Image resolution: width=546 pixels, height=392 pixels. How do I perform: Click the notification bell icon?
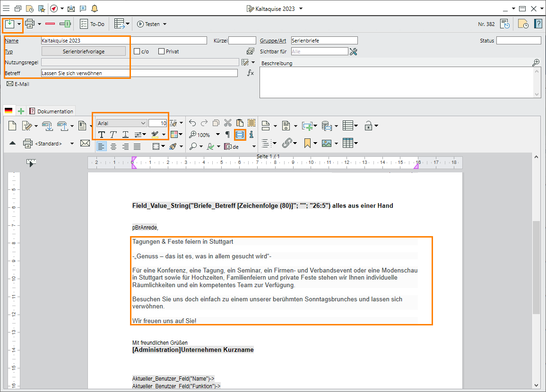95,9
